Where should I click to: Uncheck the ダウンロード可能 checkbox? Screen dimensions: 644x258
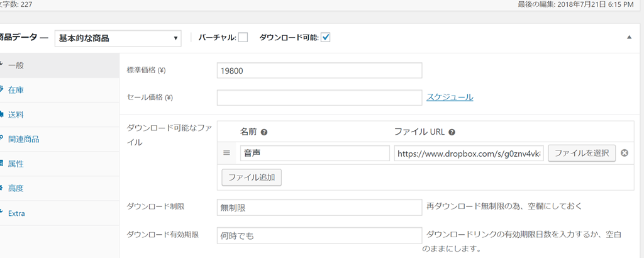pos(326,38)
